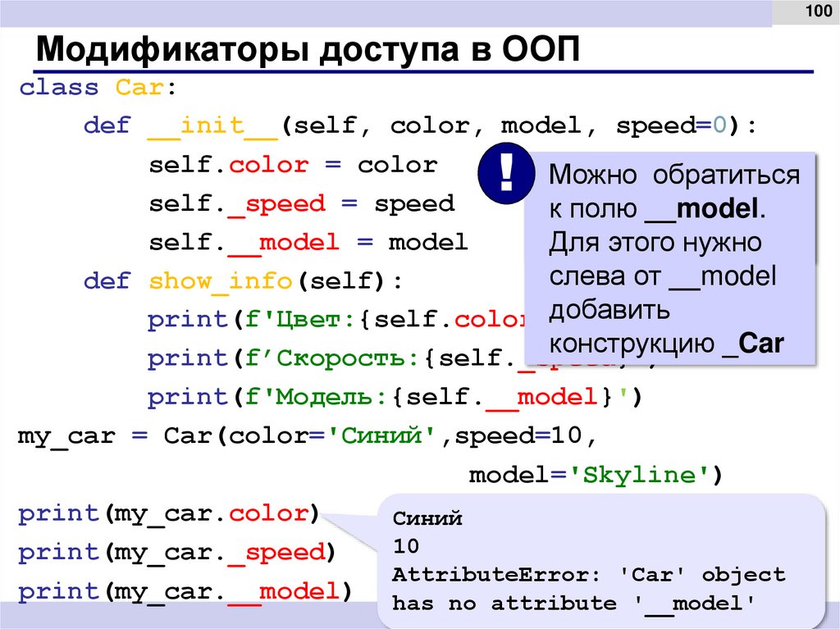Click 'Можно обратиться' in the note box
840x629 pixels.
(674, 175)
